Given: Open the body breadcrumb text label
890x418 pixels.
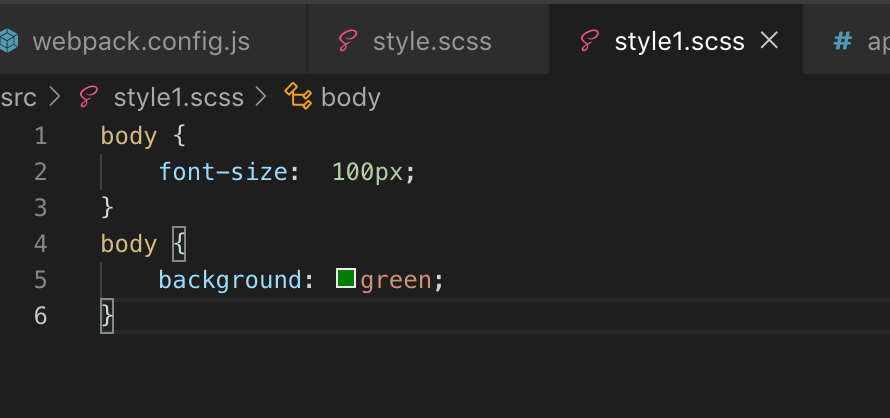Looking at the screenshot, I should click(x=351, y=97).
